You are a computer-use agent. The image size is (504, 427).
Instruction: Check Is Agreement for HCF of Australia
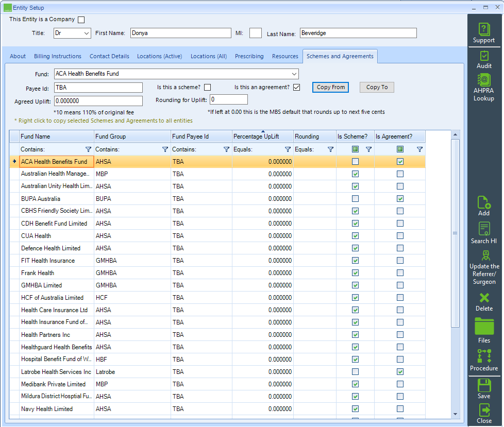click(400, 298)
